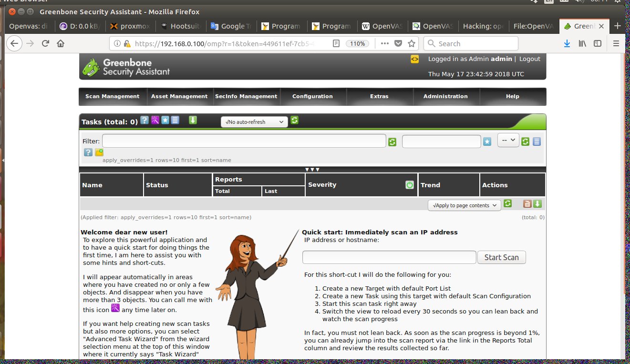Click the 110% zoom level indicator

357,44
